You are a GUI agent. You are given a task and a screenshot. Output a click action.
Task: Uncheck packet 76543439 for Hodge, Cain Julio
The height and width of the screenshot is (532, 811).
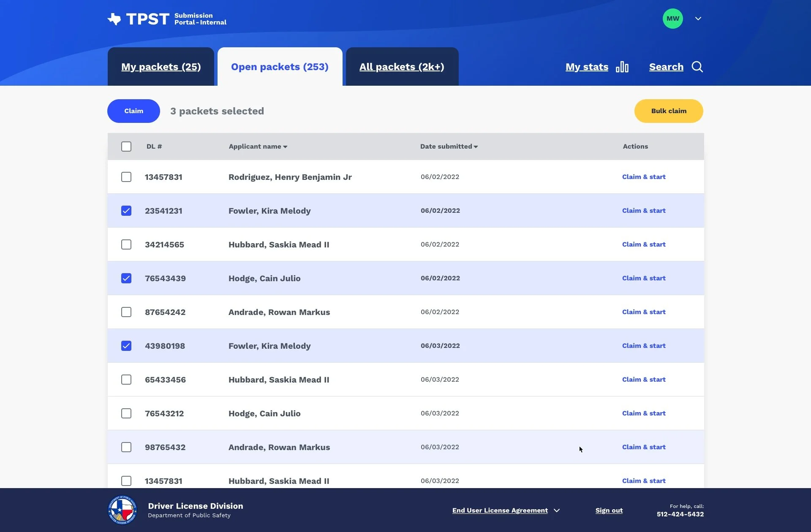(x=126, y=278)
